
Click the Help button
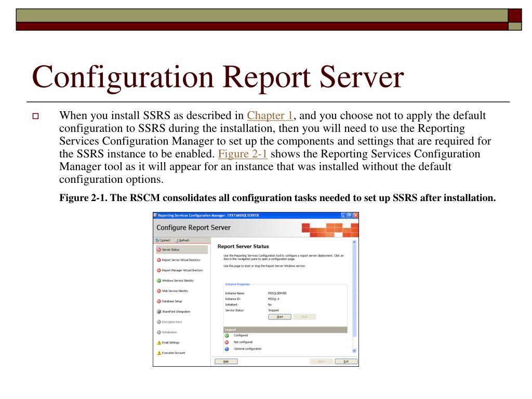(x=226, y=362)
